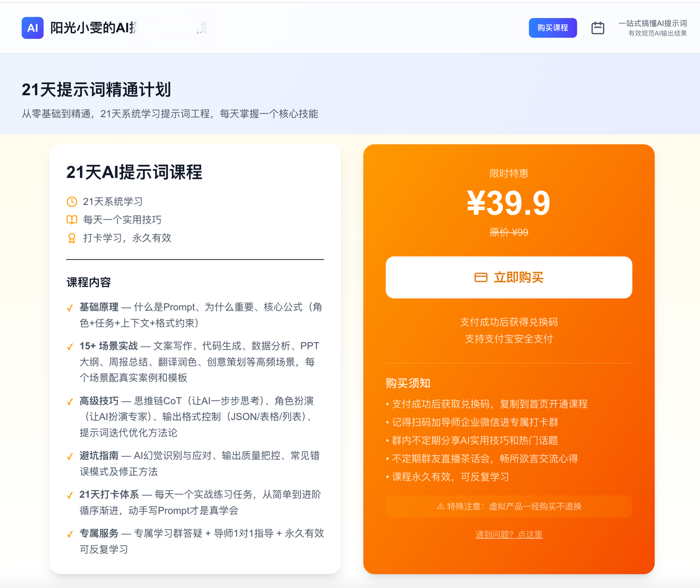Click checkmark next to 高级技巧
Screen dimensions: 700x588
70,402
